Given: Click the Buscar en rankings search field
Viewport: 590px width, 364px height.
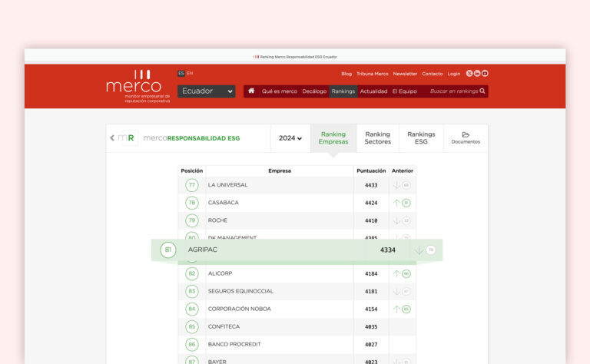Looking at the screenshot, I should (453, 91).
